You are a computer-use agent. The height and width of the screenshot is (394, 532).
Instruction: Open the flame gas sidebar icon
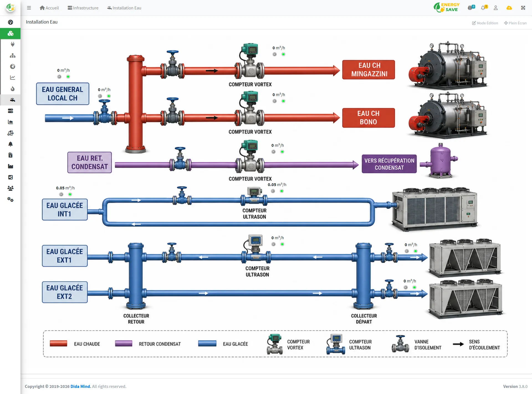tap(12, 89)
